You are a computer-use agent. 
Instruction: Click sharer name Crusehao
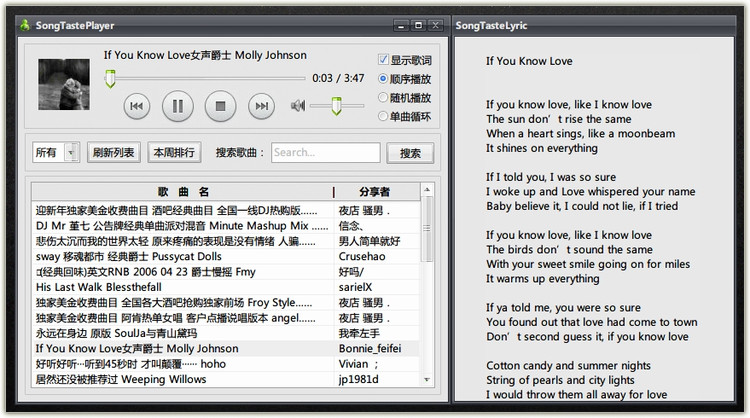(x=362, y=256)
